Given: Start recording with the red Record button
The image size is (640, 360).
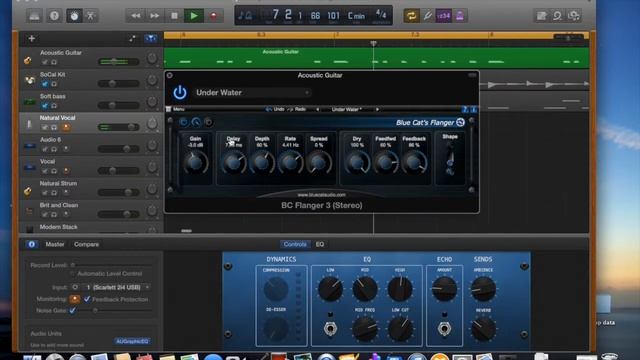Looking at the screenshot, I should point(213,16).
